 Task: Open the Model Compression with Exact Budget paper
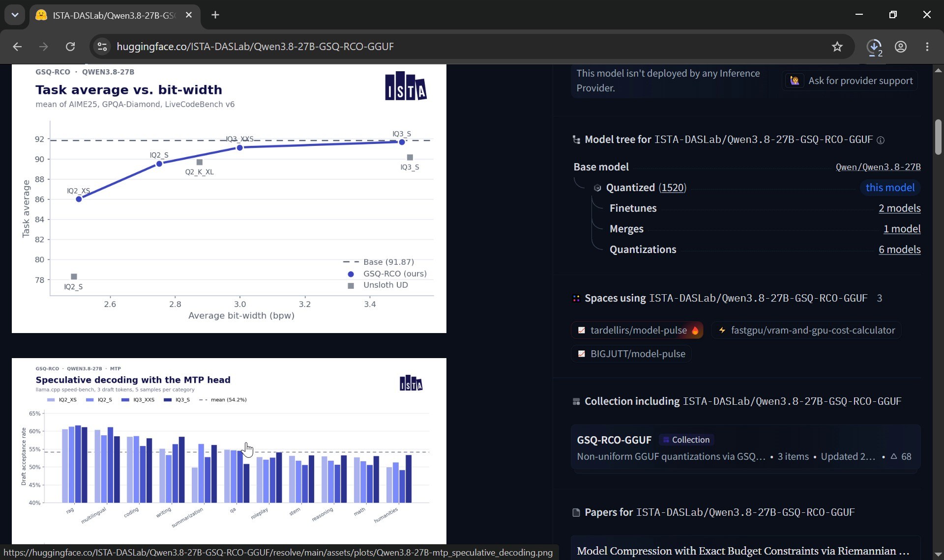point(743,551)
